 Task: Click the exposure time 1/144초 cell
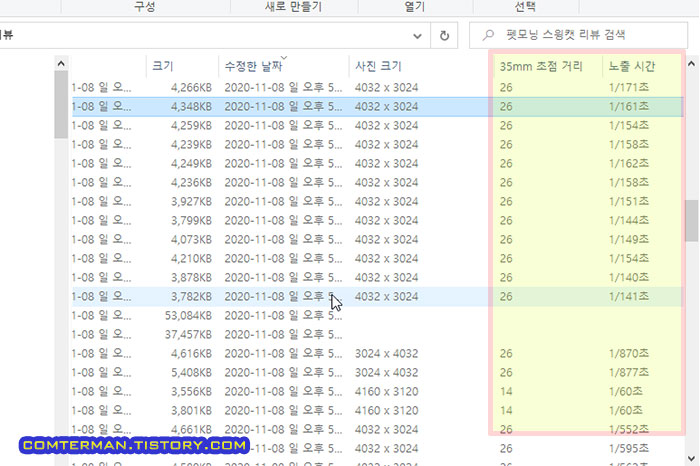pos(629,221)
